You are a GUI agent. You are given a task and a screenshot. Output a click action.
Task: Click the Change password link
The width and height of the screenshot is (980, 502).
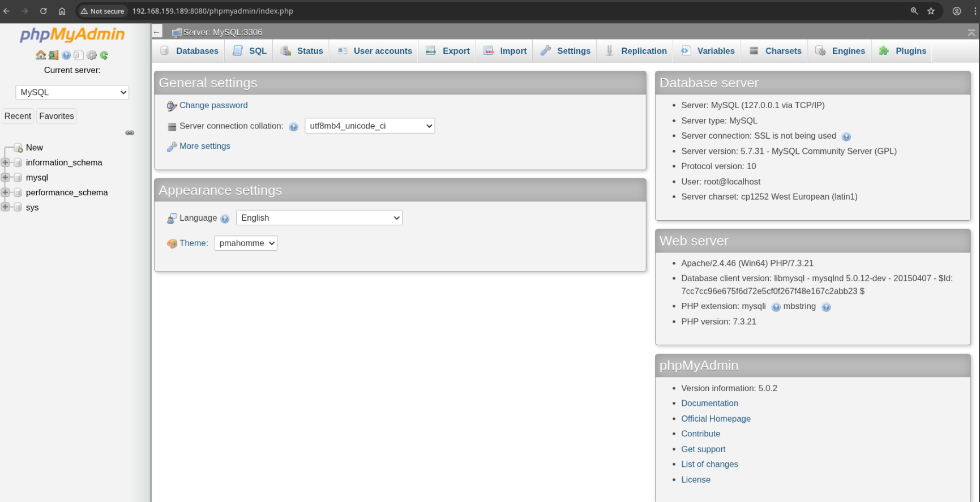pyautogui.click(x=213, y=105)
